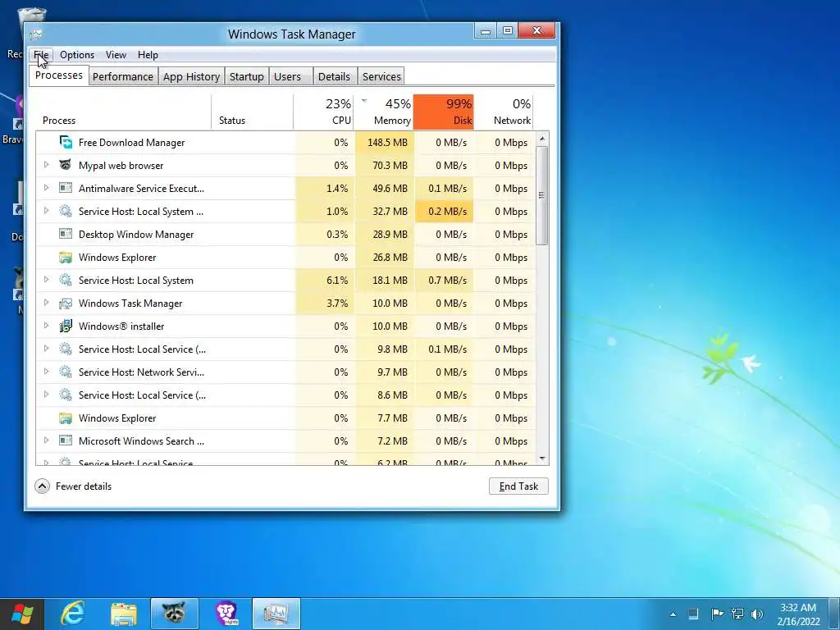Launch Internet Explorer from the taskbar

click(73, 614)
